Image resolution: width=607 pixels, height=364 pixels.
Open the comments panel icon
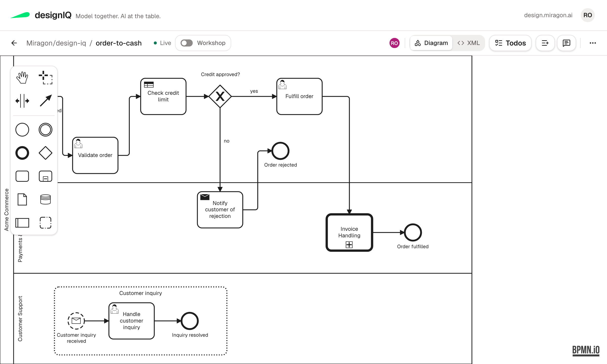tap(567, 43)
